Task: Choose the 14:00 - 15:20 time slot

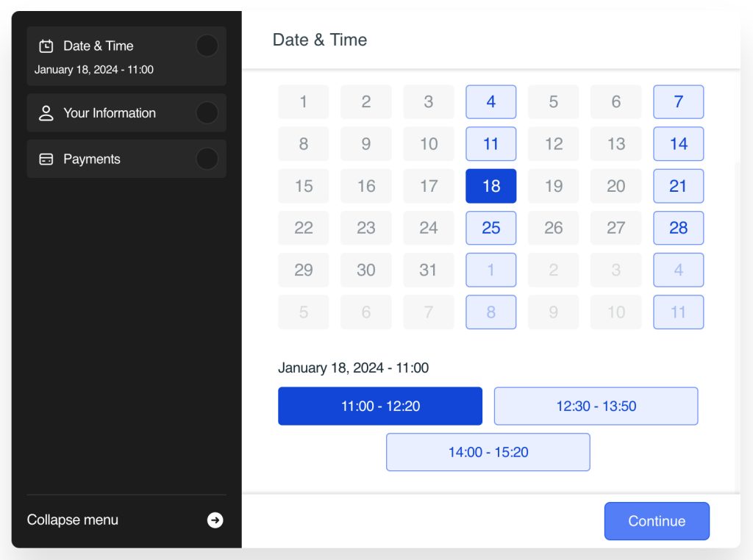Action: 488,452
